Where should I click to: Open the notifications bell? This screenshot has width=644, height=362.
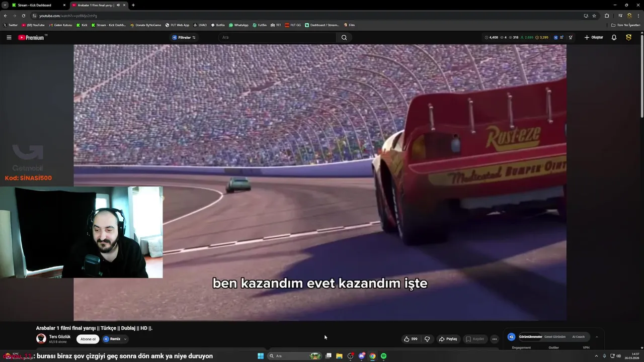pyautogui.click(x=614, y=37)
